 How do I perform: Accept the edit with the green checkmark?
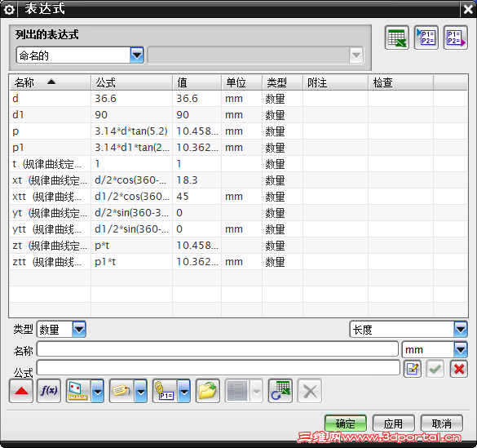click(435, 369)
